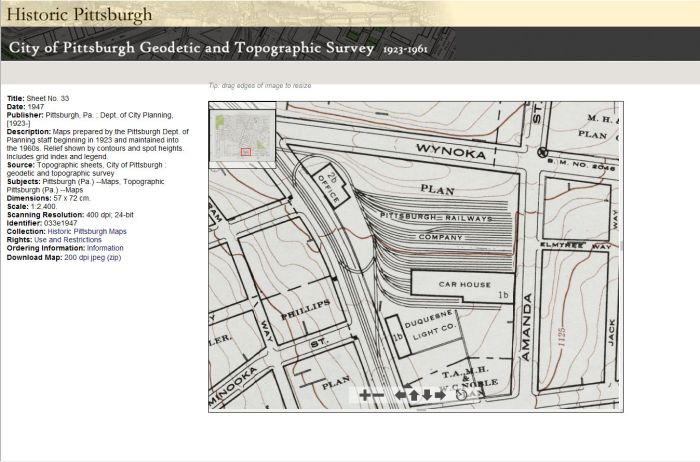Click the date value '1947'
This screenshot has height=462, width=700.
[x=36, y=107]
